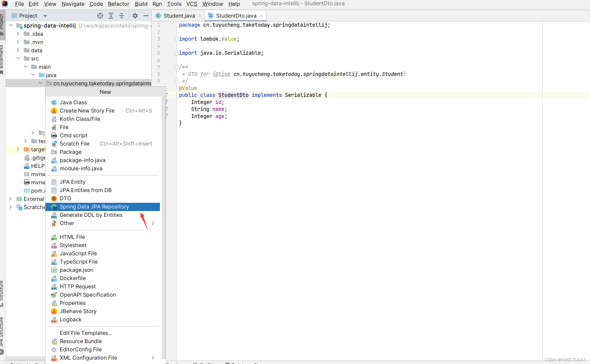Open the Other submenu arrow
The height and width of the screenshot is (364, 590).
153,223
